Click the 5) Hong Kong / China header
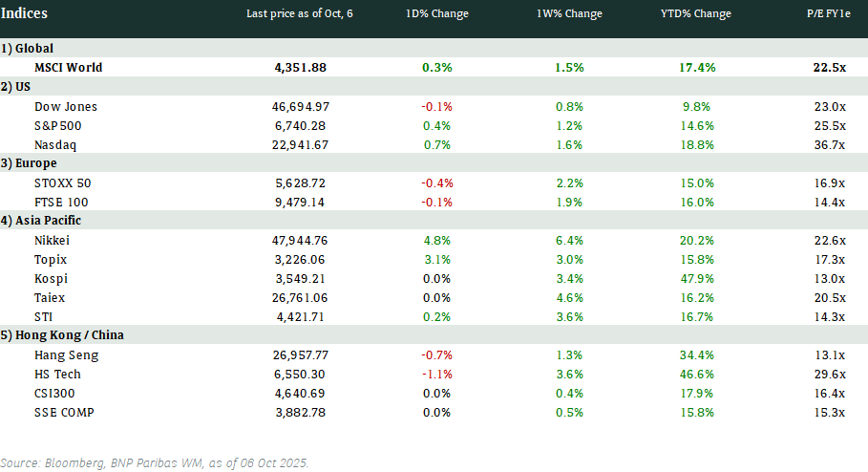 click(x=62, y=335)
